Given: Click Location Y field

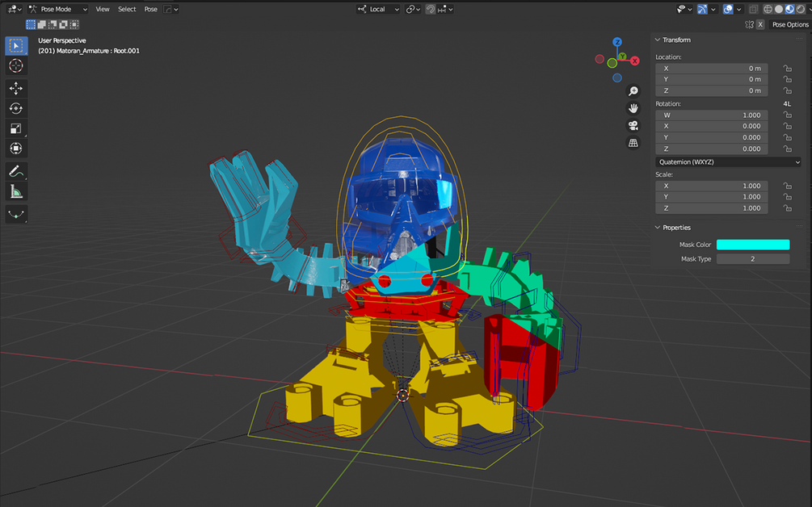Looking at the screenshot, I should (x=712, y=80).
